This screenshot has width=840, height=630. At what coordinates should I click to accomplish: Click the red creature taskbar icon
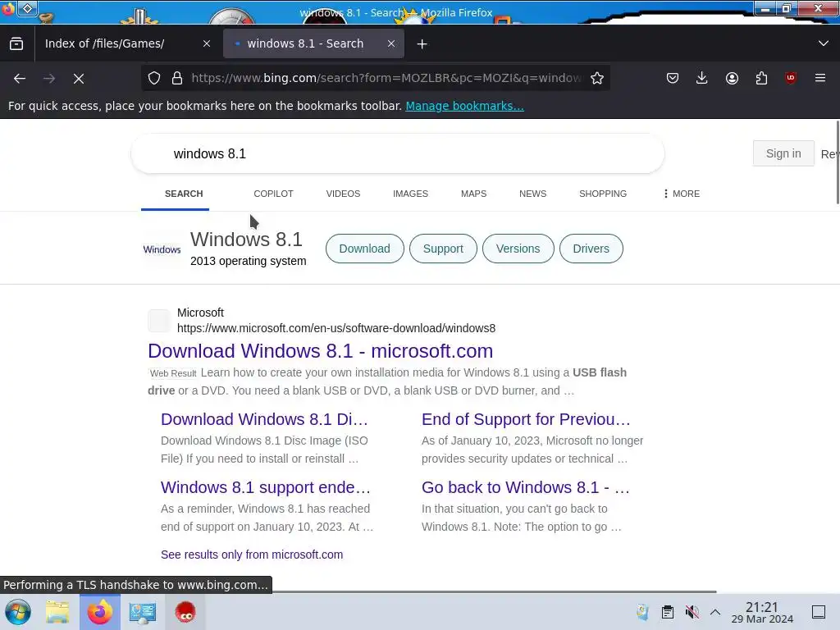[185, 612]
